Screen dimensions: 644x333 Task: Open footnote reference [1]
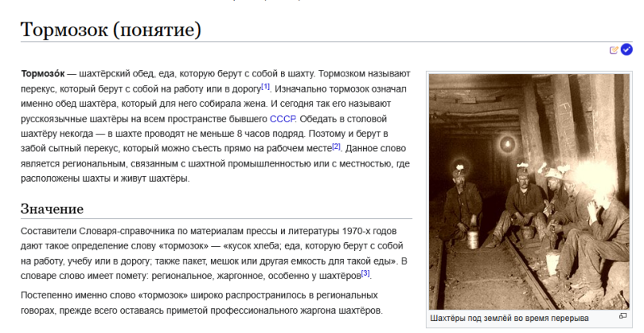[266, 85]
